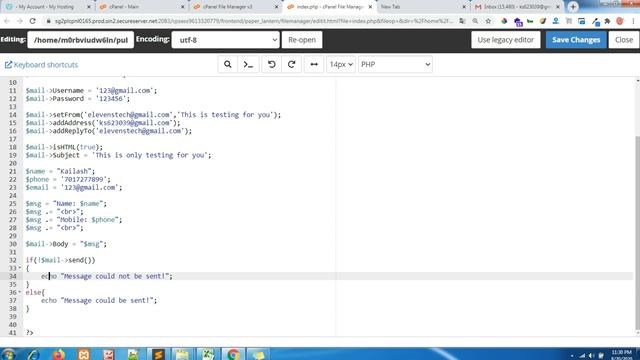
Task: Click the volume icon in system tray
Action: [591, 356]
